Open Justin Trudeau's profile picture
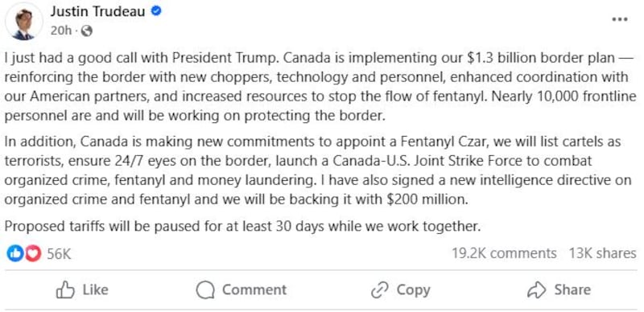 (23, 22)
